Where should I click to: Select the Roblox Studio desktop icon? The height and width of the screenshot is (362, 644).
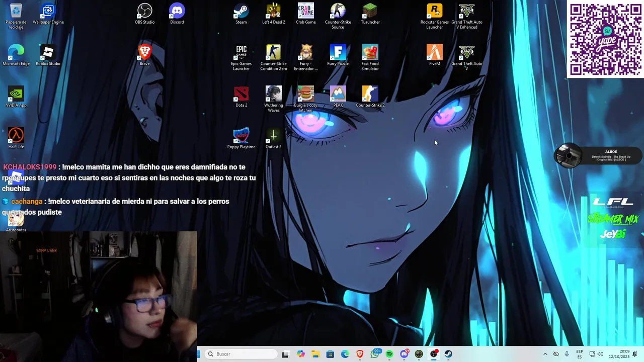pos(48,55)
